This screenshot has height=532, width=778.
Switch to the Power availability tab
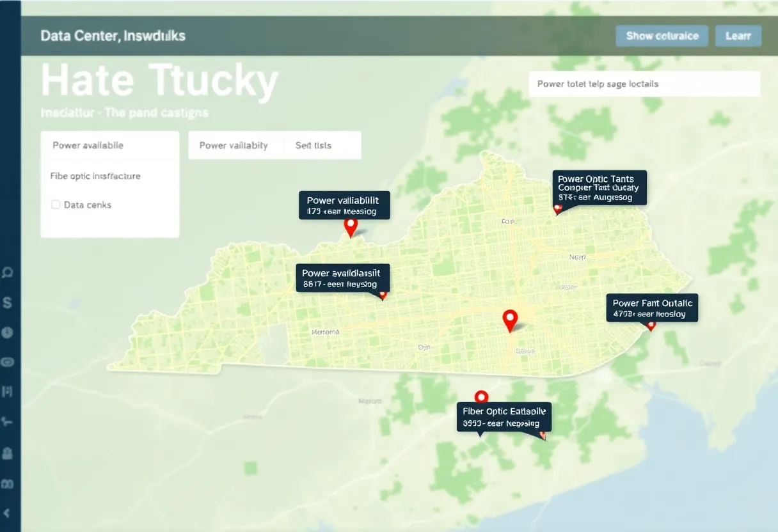(233, 145)
